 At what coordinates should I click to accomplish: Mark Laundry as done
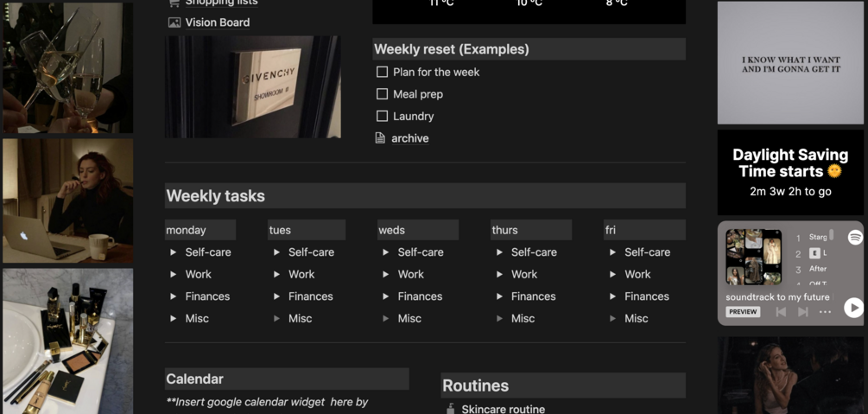pos(382,117)
